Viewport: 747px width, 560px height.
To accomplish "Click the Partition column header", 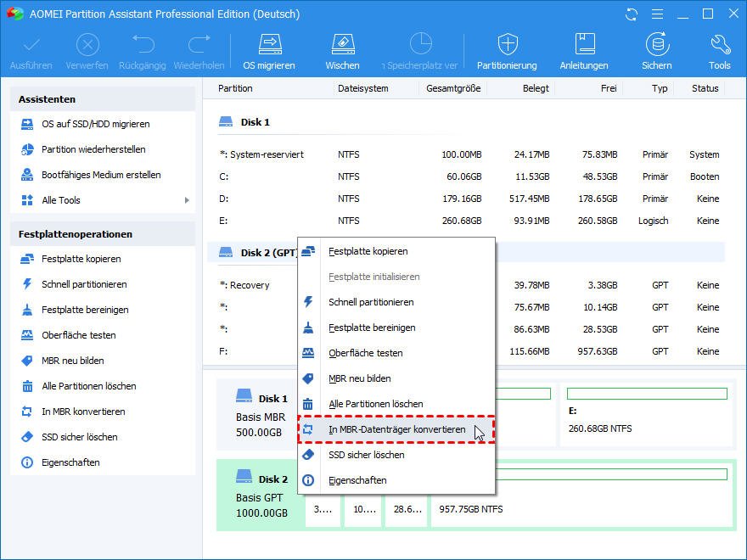I will (x=235, y=88).
